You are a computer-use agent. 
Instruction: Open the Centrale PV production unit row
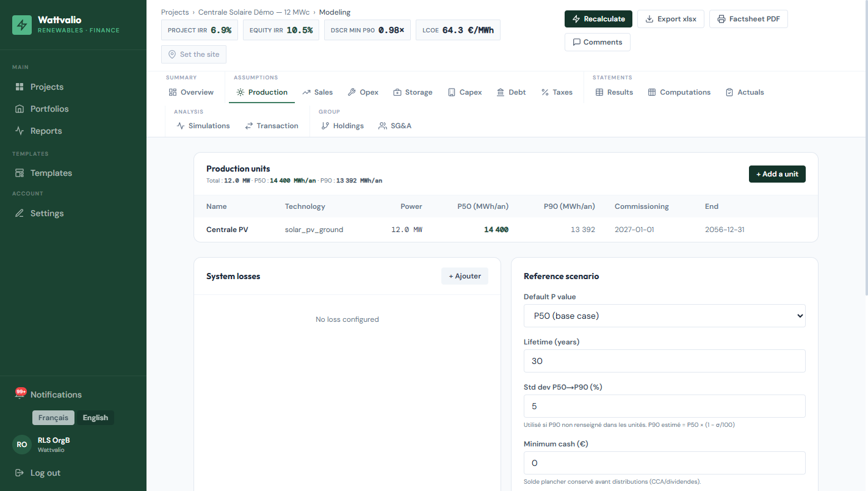click(x=505, y=230)
